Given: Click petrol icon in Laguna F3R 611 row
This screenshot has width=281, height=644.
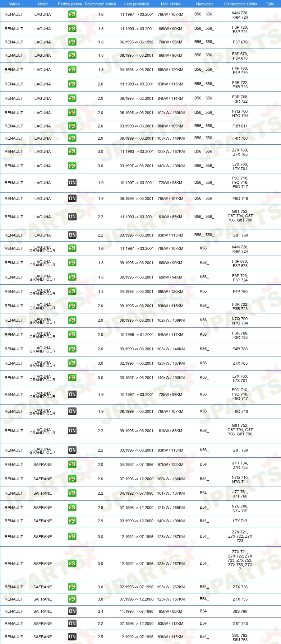Looking at the screenshot, I should (72, 126).
